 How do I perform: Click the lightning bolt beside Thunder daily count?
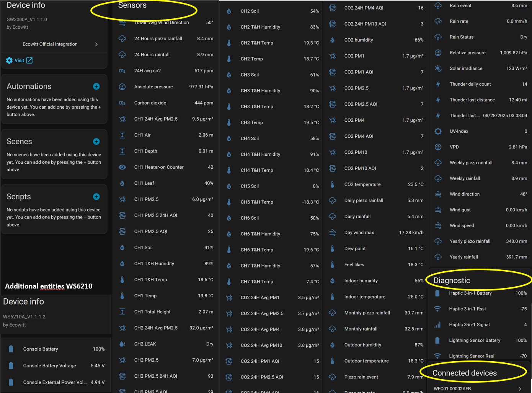click(x=438, y=84)
